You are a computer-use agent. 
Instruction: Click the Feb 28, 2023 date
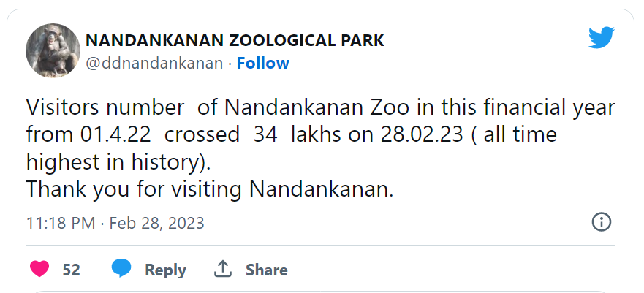pos(156,222)
